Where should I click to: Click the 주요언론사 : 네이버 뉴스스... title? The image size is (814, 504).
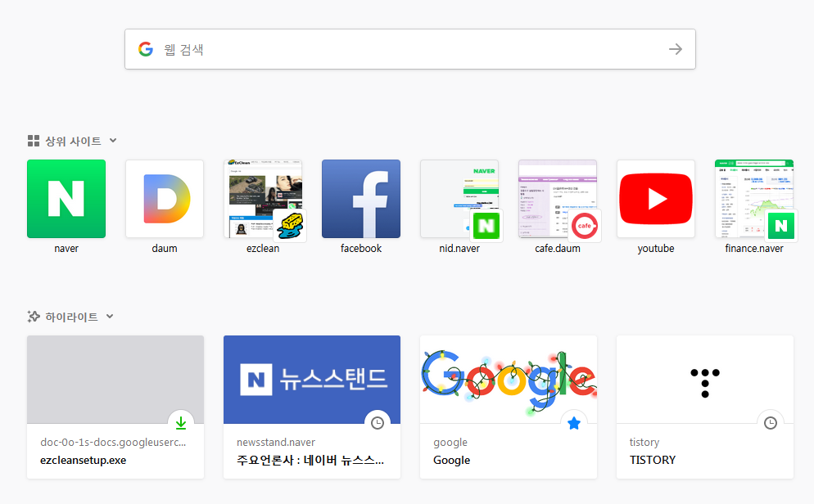[310, 460]
